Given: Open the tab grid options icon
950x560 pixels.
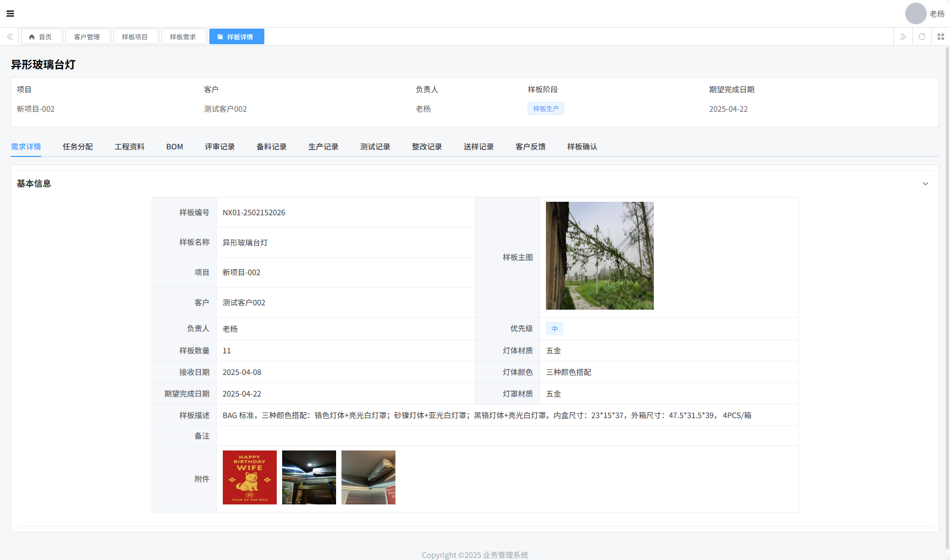Looking at the screenshot, I should coord(940,37).
